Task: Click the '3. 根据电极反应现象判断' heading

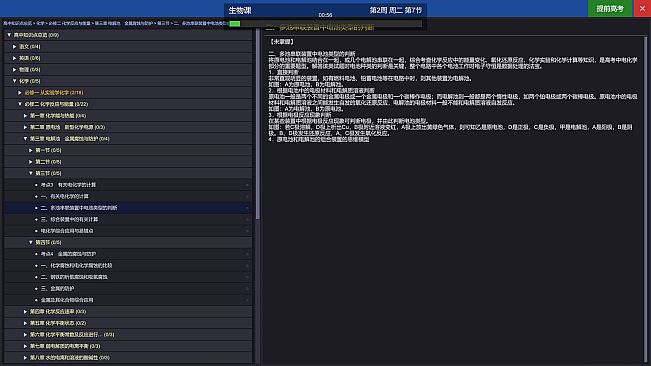Action: pos(300,115)
